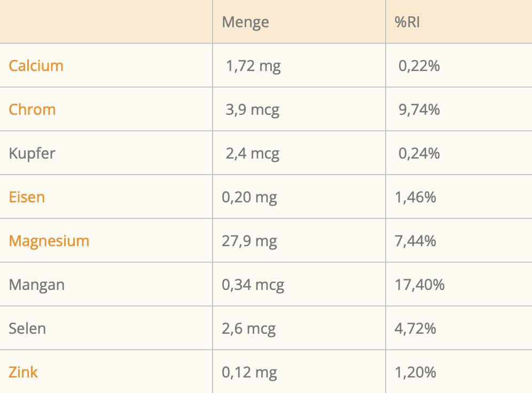The width and height of the screenshot is (532, 393).
Task: Click the 17,40% reference intake value
Action: (x=419, y=285)
